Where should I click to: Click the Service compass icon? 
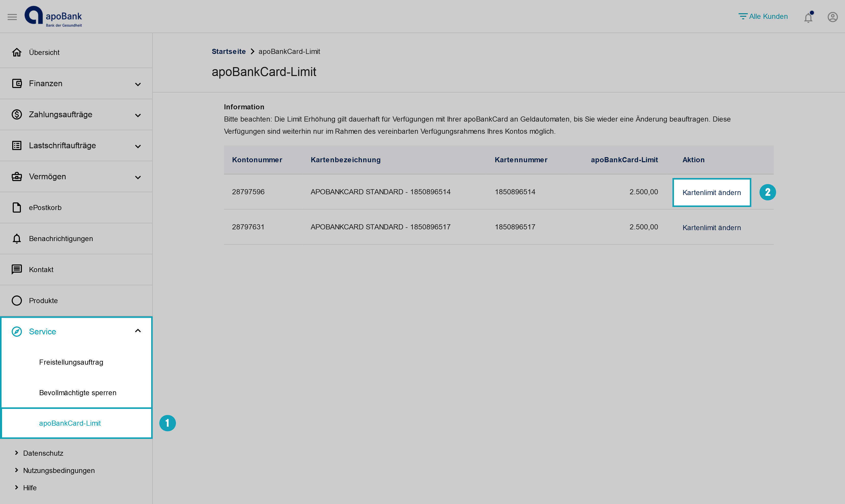(x=17, y=332)
